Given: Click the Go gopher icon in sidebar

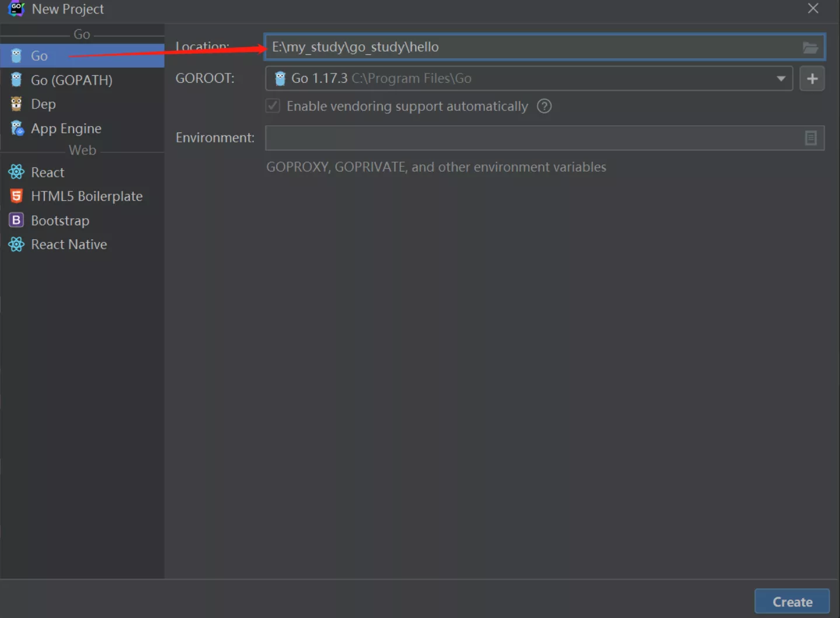Looking at the screenshot, I should coord(16,55).
